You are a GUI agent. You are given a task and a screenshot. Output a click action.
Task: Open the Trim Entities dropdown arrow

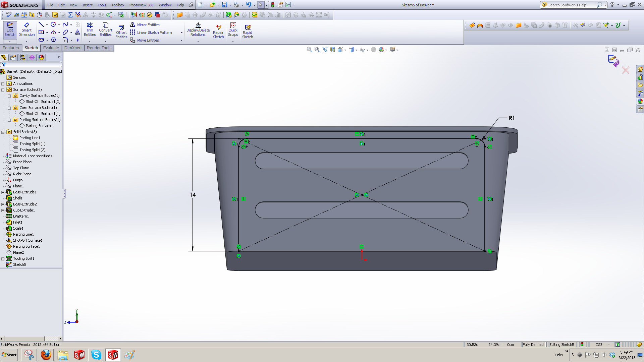pos(90,41)
